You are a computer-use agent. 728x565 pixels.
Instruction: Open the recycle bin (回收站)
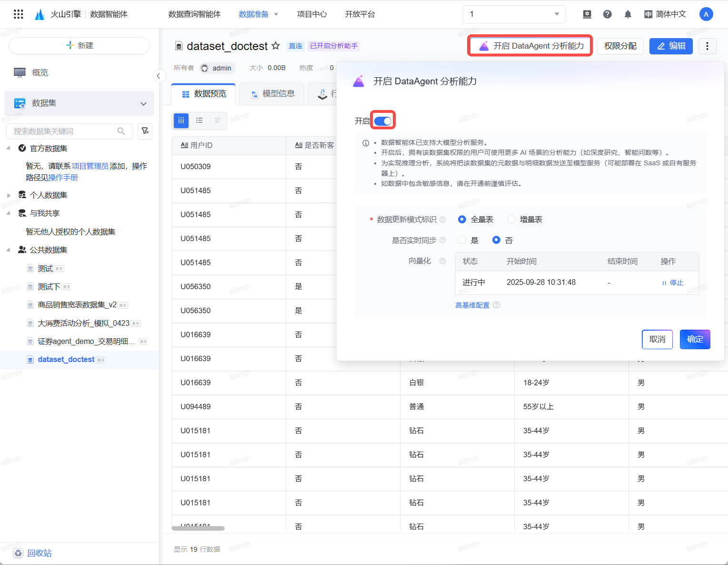pyautogui.click(x=39, y=553)
